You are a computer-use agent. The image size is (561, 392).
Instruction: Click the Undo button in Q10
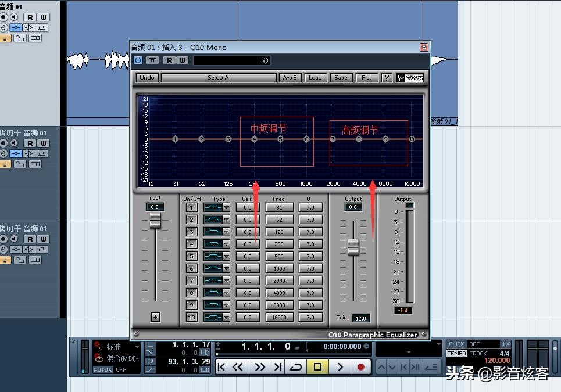click(x=146, y=78)
